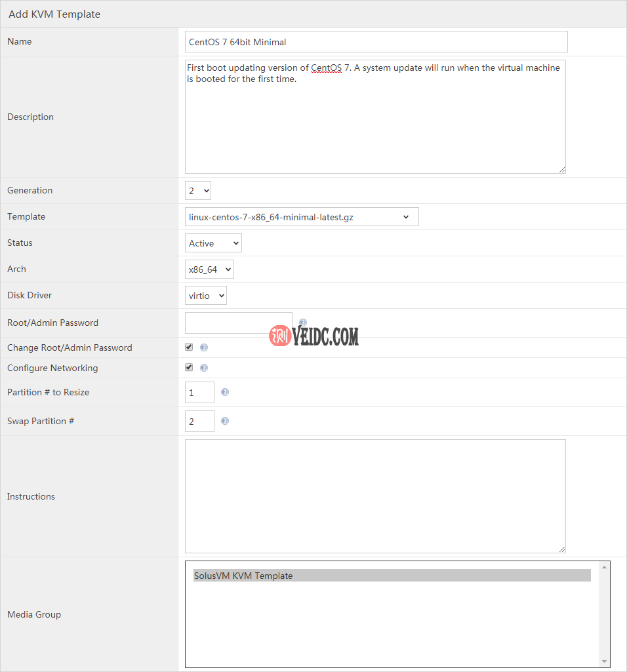
Task: Open help tooltip for Change Root/Admin Password
Action: point(204,347)
